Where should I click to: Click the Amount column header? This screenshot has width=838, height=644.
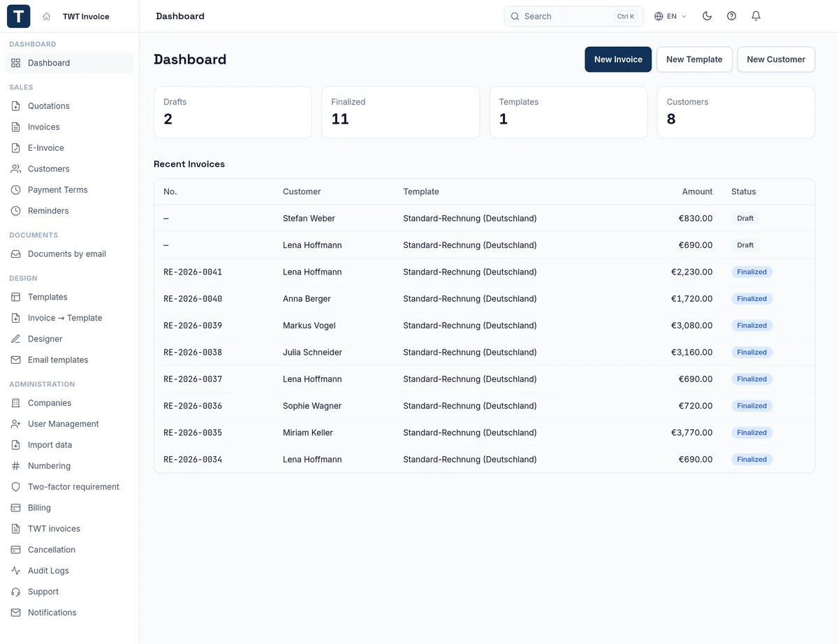[x=697, y=191]
